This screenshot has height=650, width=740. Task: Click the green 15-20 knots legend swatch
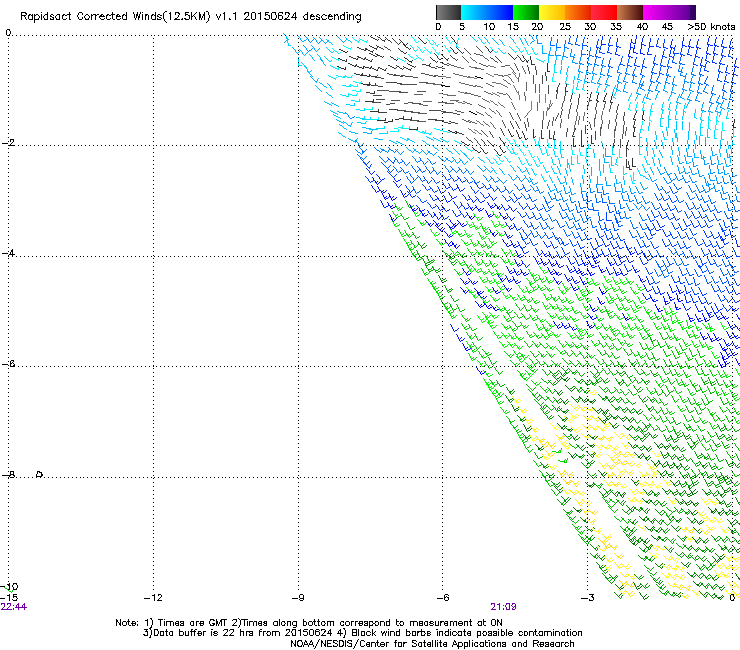(526, 12)
